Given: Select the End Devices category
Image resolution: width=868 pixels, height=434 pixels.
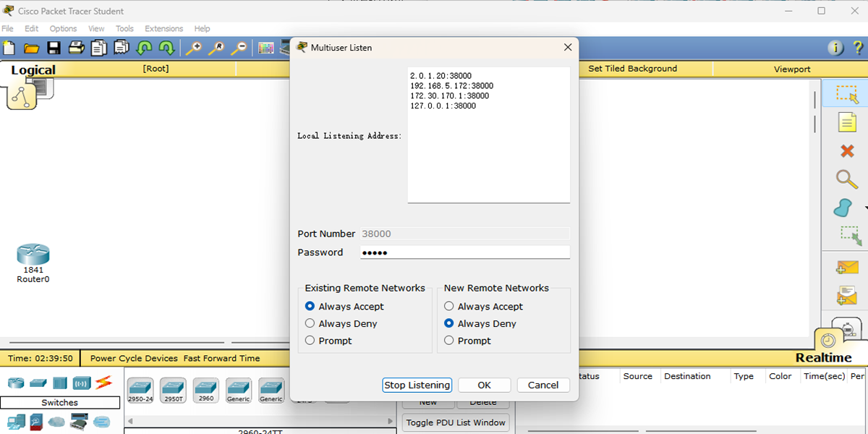Looking at the screenshot, I should (x=15, y=421).
